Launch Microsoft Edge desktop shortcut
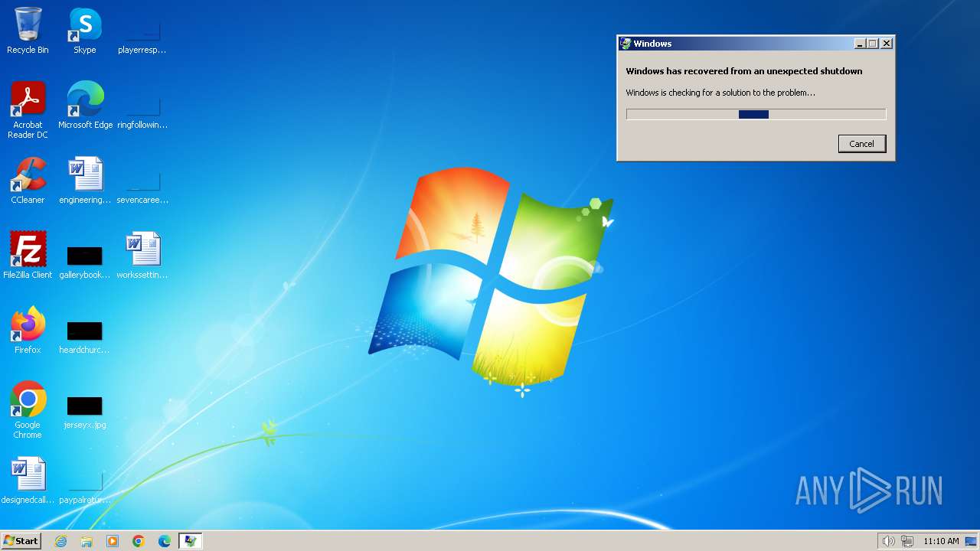The image size is (980, 551). 85,106
